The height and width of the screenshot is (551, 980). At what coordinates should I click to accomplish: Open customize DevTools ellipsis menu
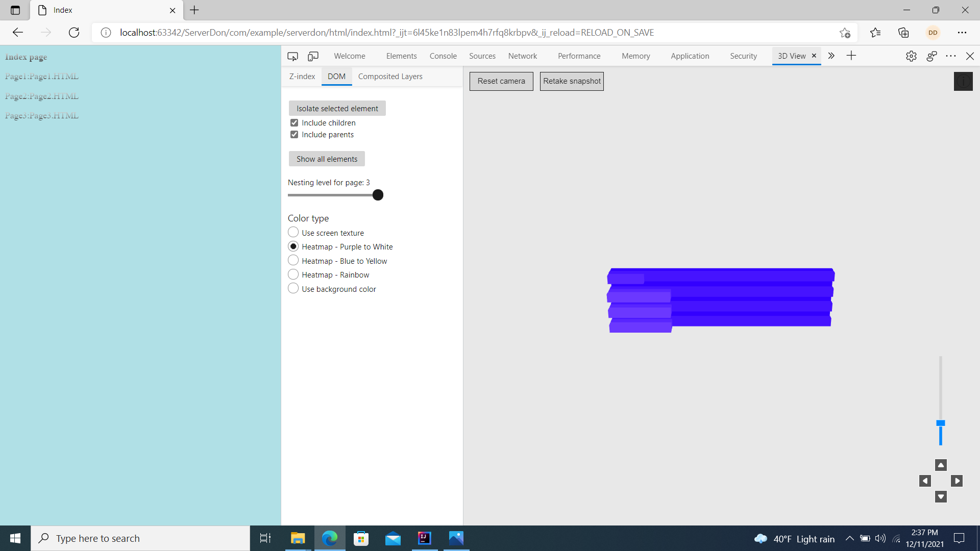click(x=950, y=56)
